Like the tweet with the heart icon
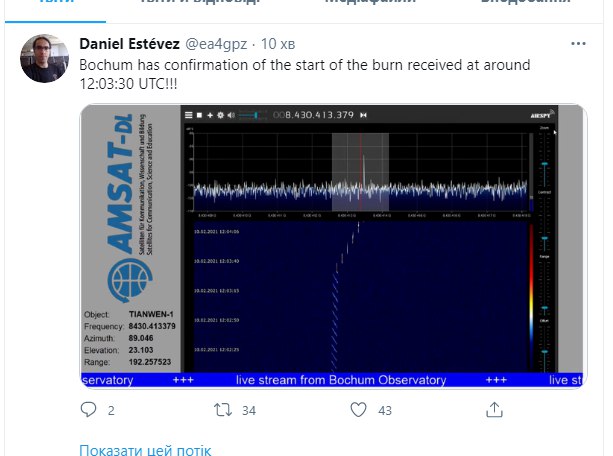This screenshot has width=613, height=456. tap(358, 409)
